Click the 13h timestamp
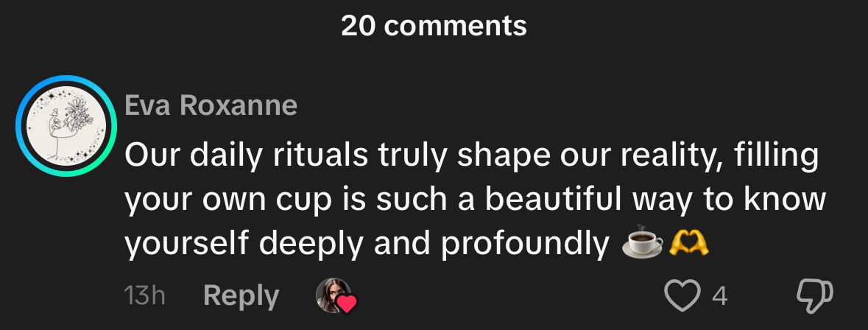868x330 pixels. [x=145, y=296]
